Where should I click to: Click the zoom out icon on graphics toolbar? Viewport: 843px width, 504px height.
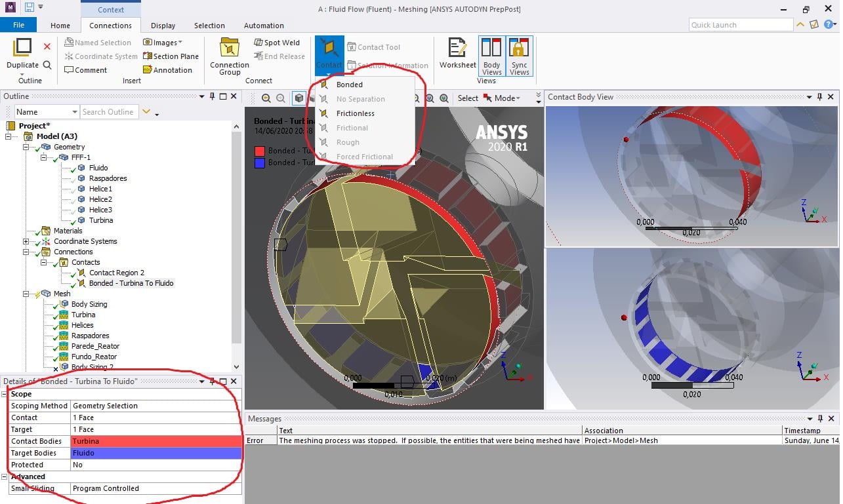coord(281,98)
